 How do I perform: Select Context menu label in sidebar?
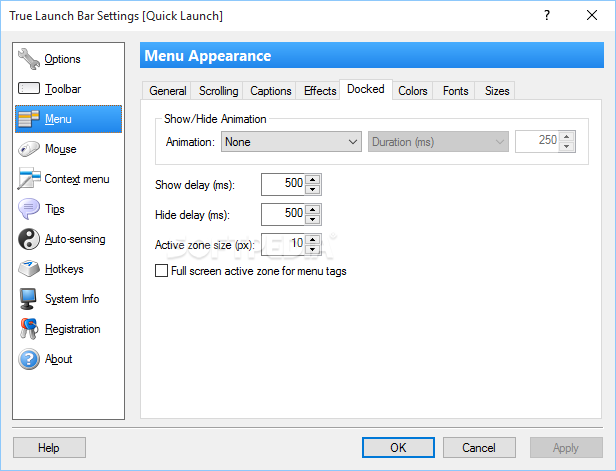(77, 179)
